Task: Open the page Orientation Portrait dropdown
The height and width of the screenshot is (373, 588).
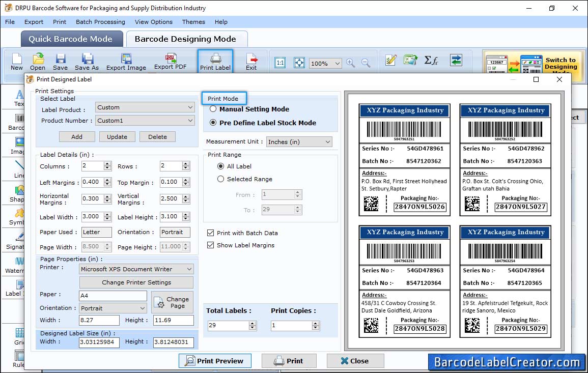Action: 113,308
